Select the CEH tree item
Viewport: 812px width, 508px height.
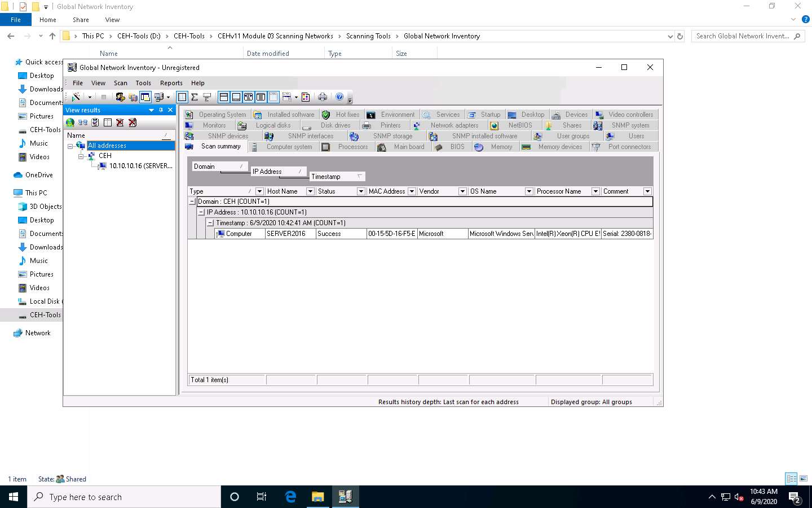105,156
